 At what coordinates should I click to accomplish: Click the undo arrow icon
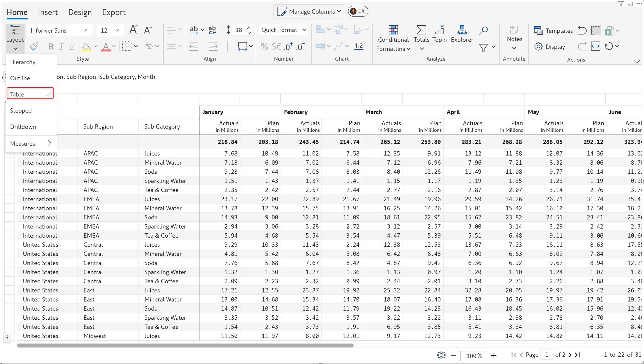point(582,30)
